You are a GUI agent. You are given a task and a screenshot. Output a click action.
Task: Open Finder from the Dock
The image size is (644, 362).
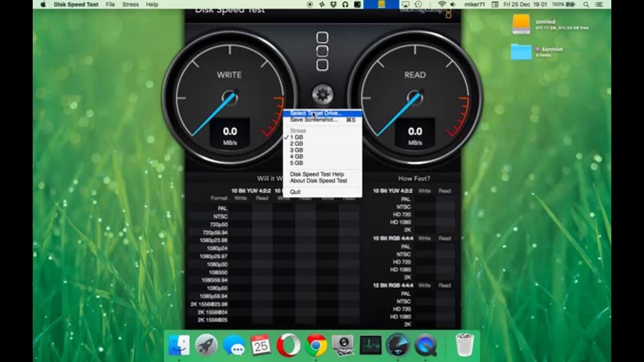179,345
